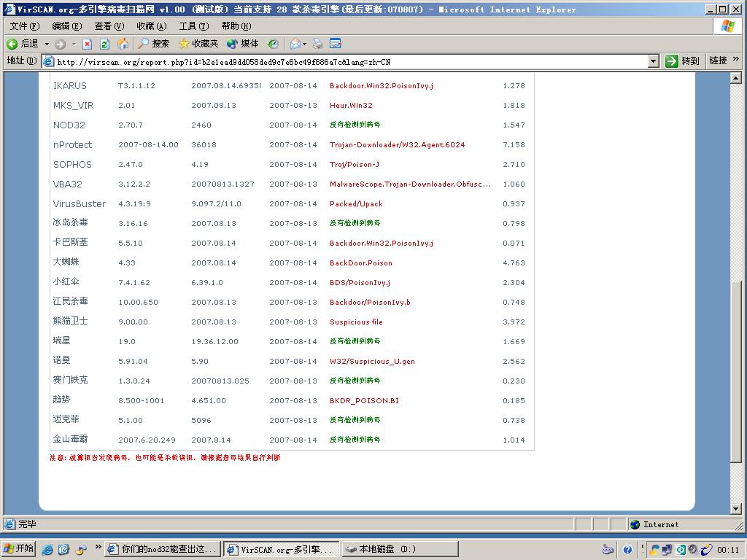
Task: Launch Internet Explorer from quick launch
Action: (47, 549)
